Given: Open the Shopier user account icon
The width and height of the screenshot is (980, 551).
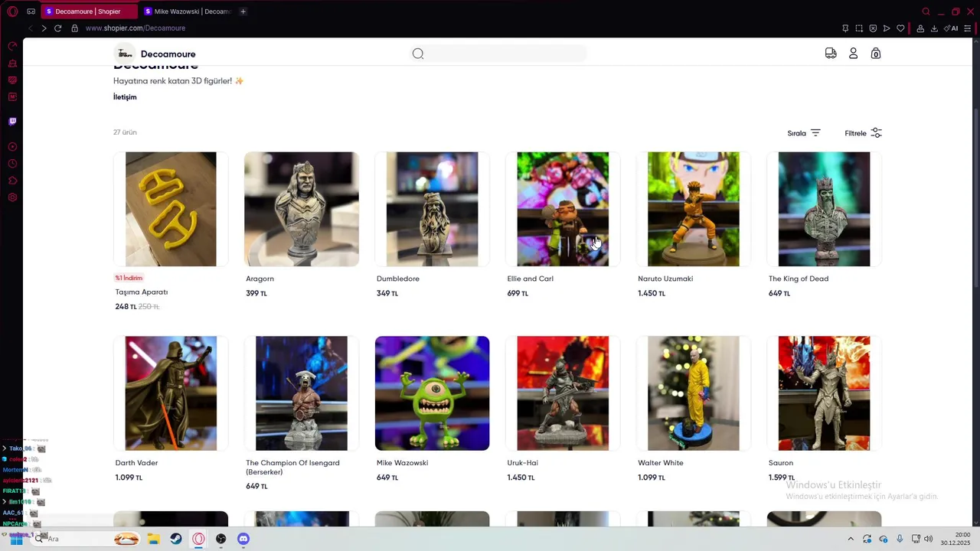Looking at the screenshot, I should click(x=853, y=54).
